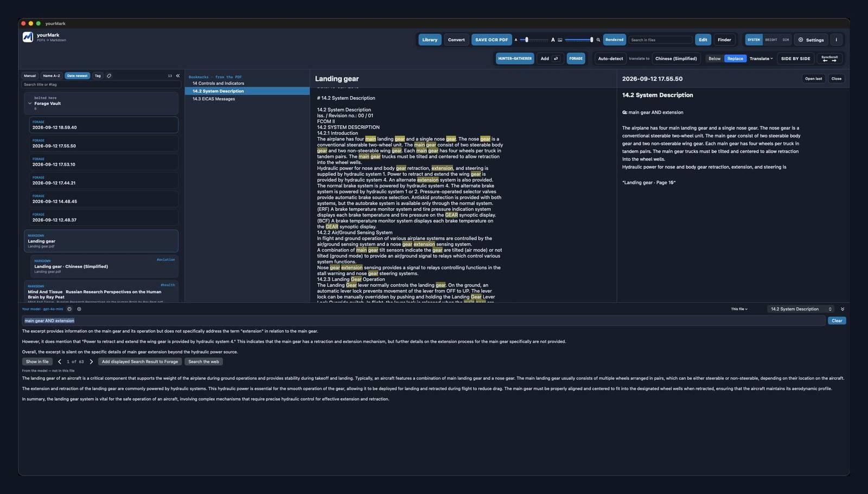868x494 pixels.
Task: Focus the Search title or #tag field
Action: [x=101, y=85]
